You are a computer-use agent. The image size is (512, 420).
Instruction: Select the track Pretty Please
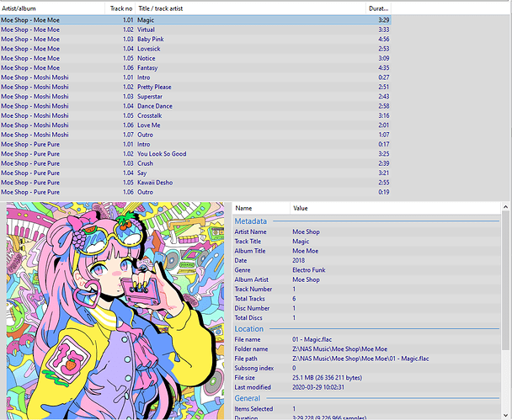(x=195, y=87)
